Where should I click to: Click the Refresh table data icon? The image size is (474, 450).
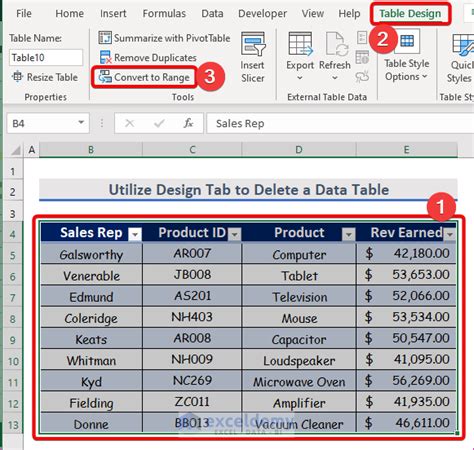tap(336, 43)
